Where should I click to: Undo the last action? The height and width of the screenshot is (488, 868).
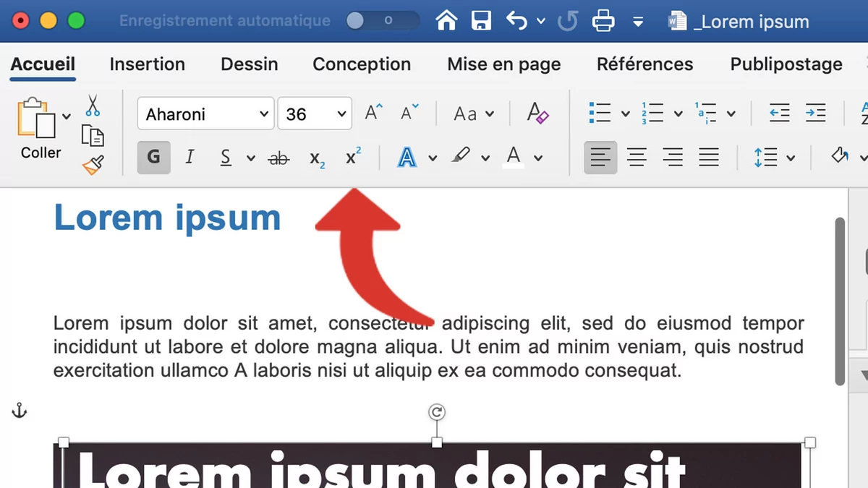point(517,20)
